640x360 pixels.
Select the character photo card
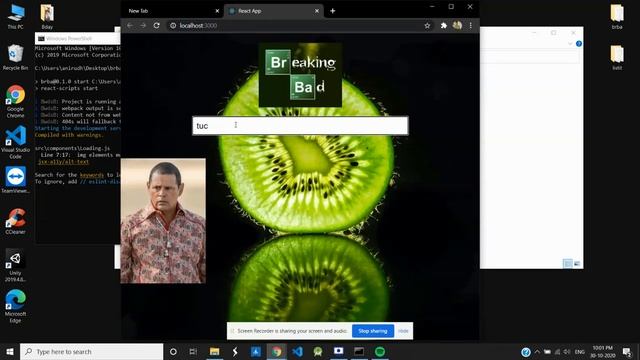[163, 221]
